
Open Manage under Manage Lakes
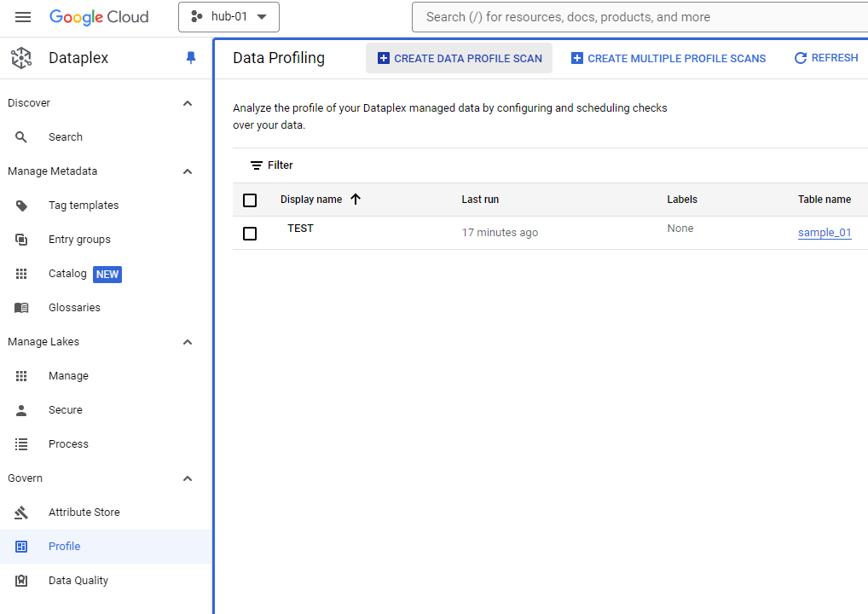click(x=106, y=376)
